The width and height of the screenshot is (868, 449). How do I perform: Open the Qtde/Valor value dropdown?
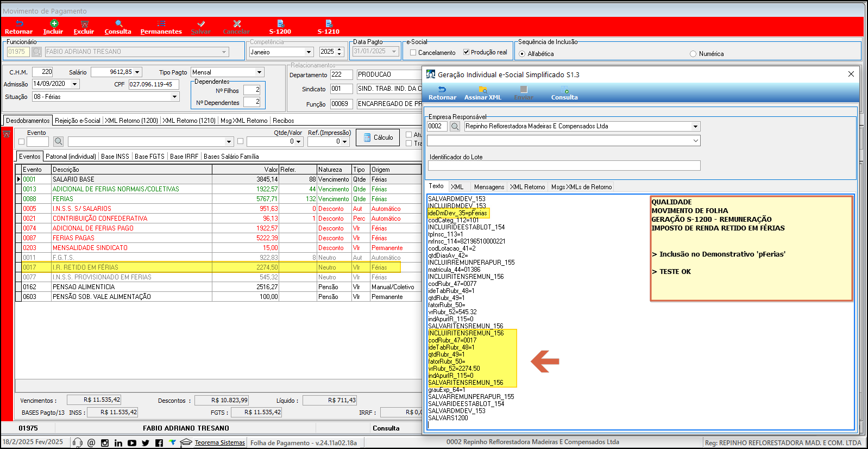click(299, 141)
